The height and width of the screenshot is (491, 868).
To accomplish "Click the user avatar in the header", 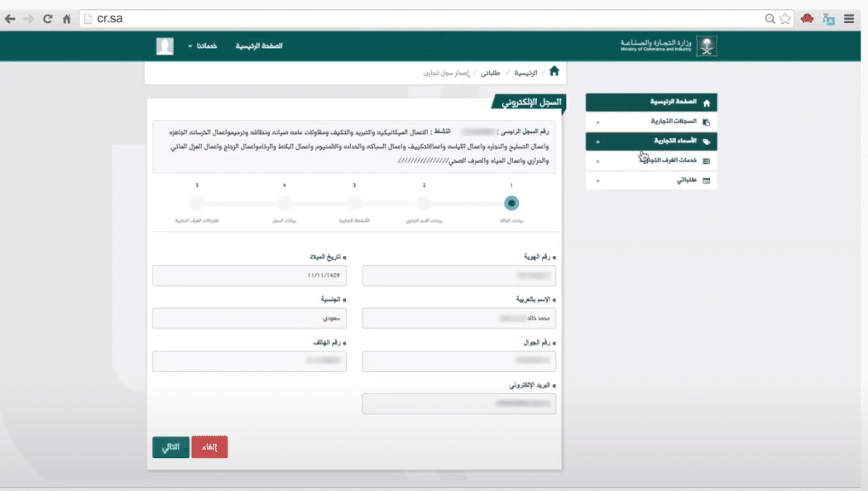I will pos(165,46).
